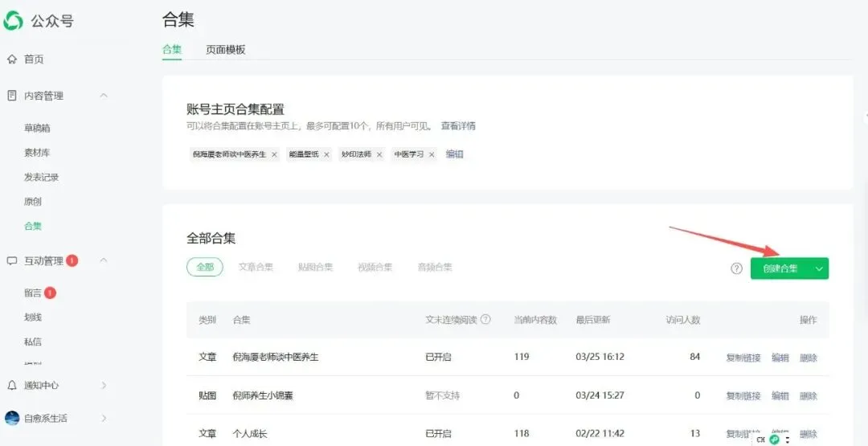Screen dimensions: 868x446
Task: Select the 视频合集 filter
Action: click(x=375, y=267)
